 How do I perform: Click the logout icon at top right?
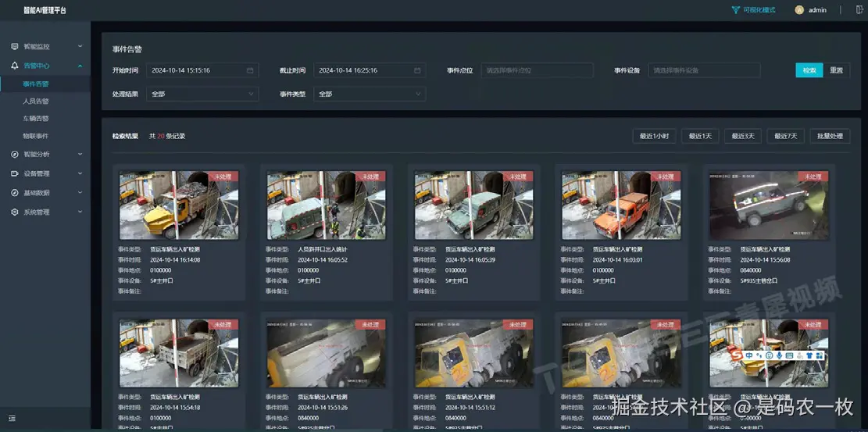(859, 10)
